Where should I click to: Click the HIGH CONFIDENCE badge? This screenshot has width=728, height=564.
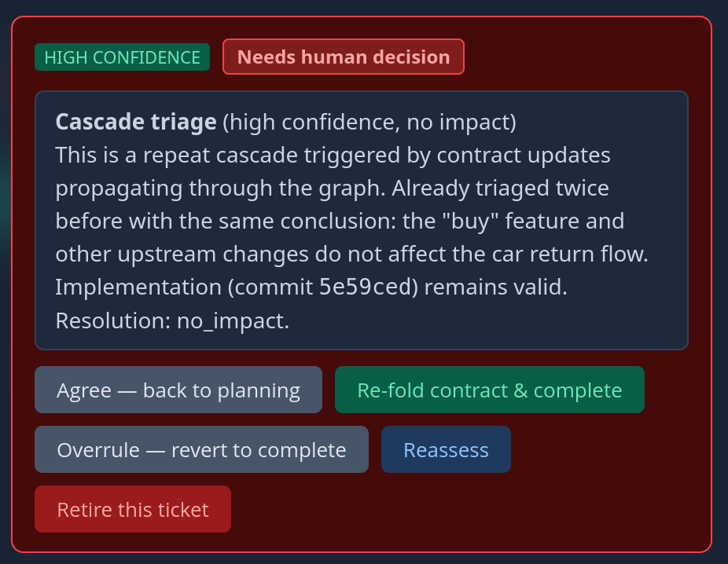tap(122, 57)
